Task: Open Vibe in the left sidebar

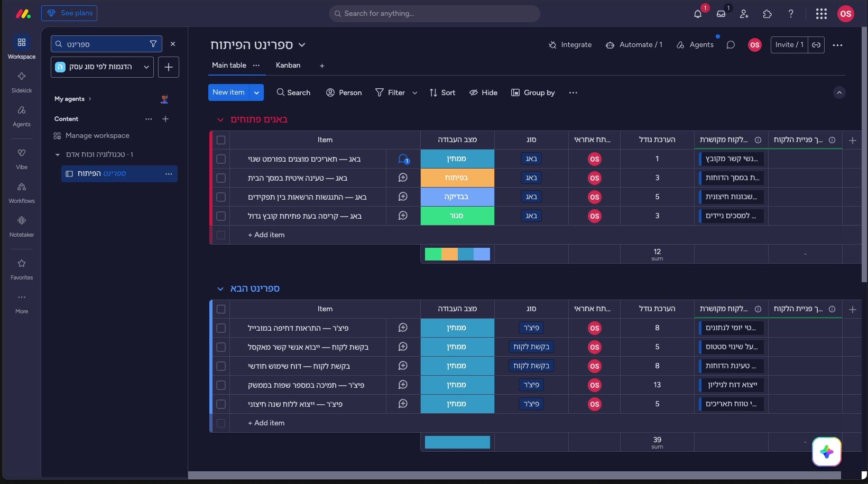Action: click(22, 159)
